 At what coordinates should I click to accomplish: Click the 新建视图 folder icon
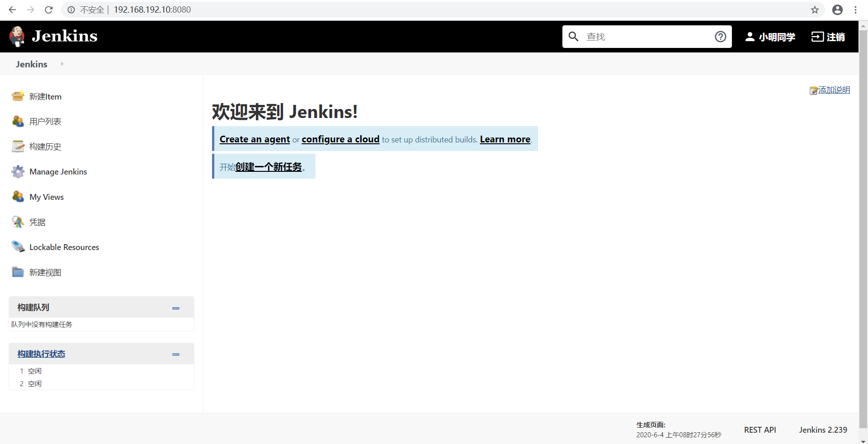18,272
